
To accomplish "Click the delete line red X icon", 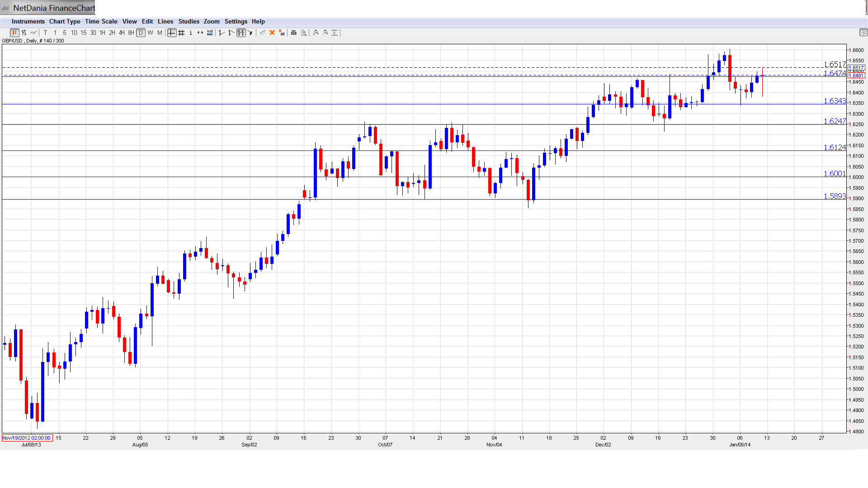I will (272, 33).
